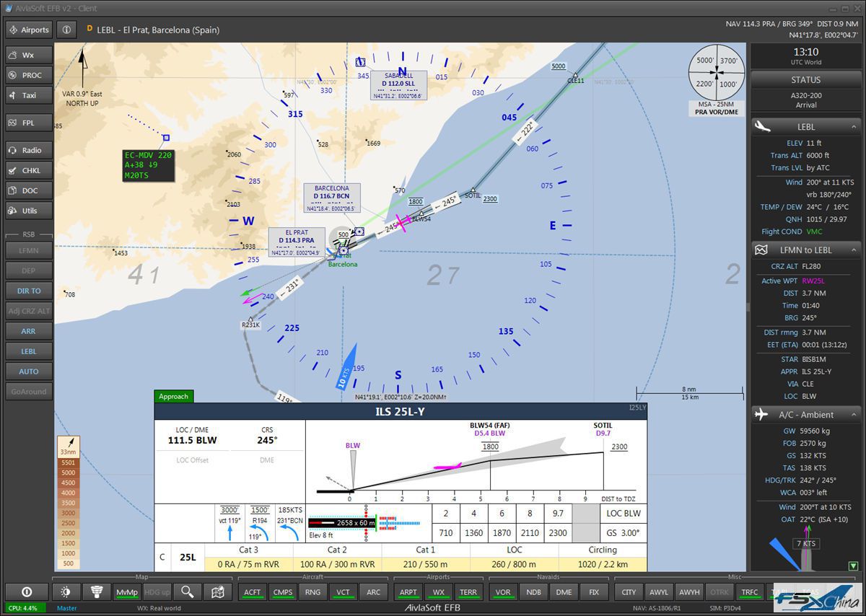This screenshot has height=616, width=866.
Task: Click the MSA 25NM sector circle
Action: point(716,72)
